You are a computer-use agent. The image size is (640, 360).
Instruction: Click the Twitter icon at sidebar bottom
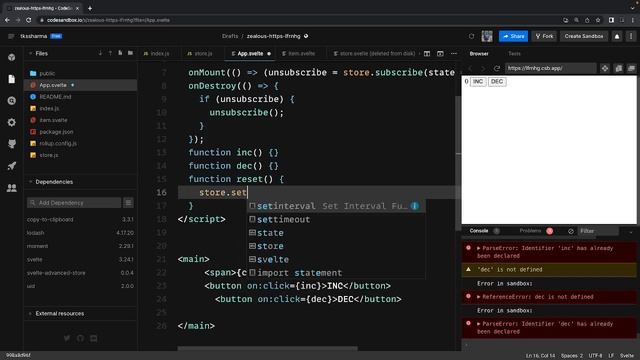point(67,338)
